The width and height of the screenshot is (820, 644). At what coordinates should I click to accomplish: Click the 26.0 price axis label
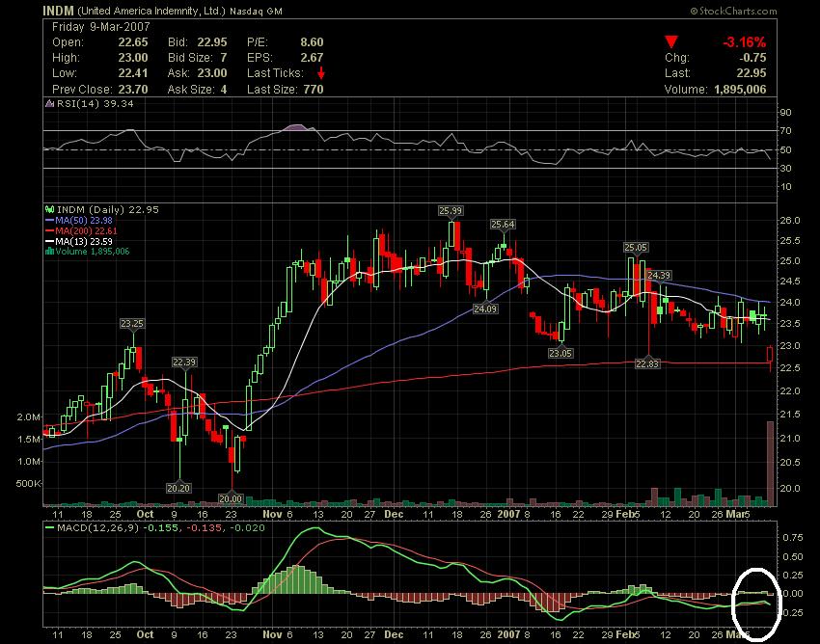pyautogui.click(x=790, y=220)
